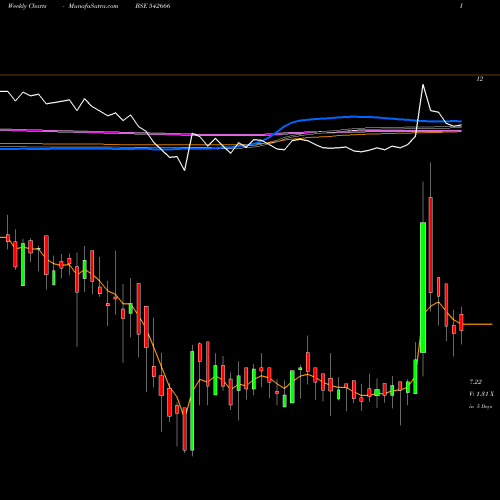Screen dimensions: 500x500
Task: Click the peak of the white indicator line
Action: (x=423, y=85)
